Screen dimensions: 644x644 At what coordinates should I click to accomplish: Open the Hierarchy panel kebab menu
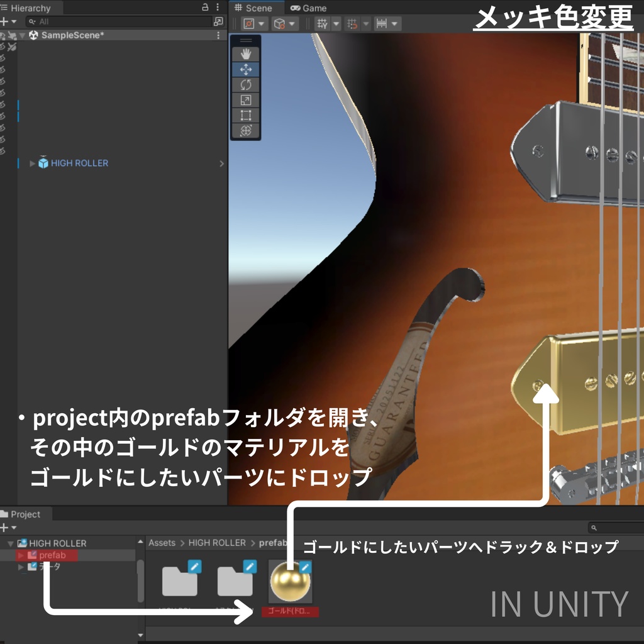[218, 8]
